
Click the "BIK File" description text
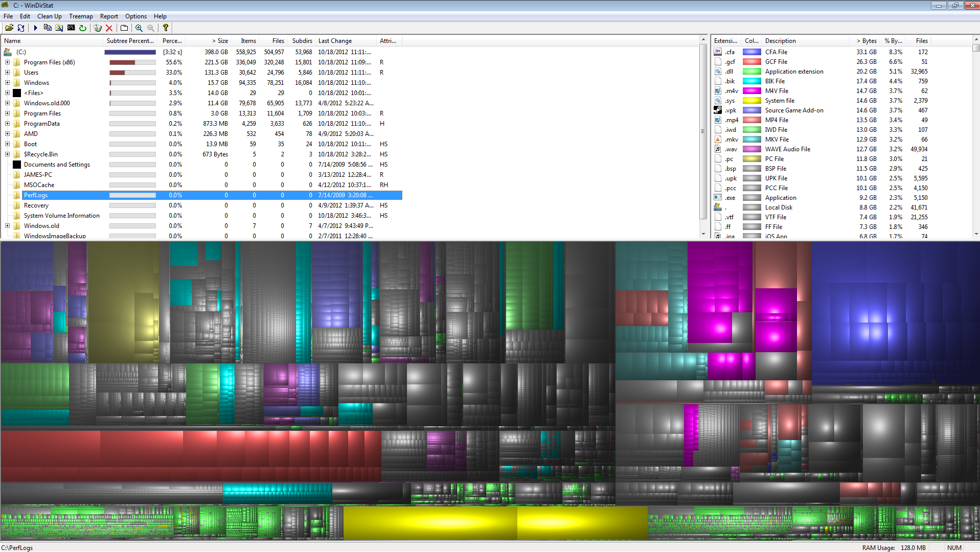(x=774, y=81)
